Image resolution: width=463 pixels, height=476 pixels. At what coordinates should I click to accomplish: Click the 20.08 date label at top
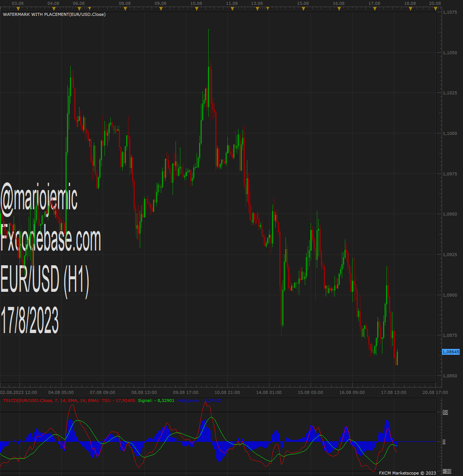tap(435, 3)
